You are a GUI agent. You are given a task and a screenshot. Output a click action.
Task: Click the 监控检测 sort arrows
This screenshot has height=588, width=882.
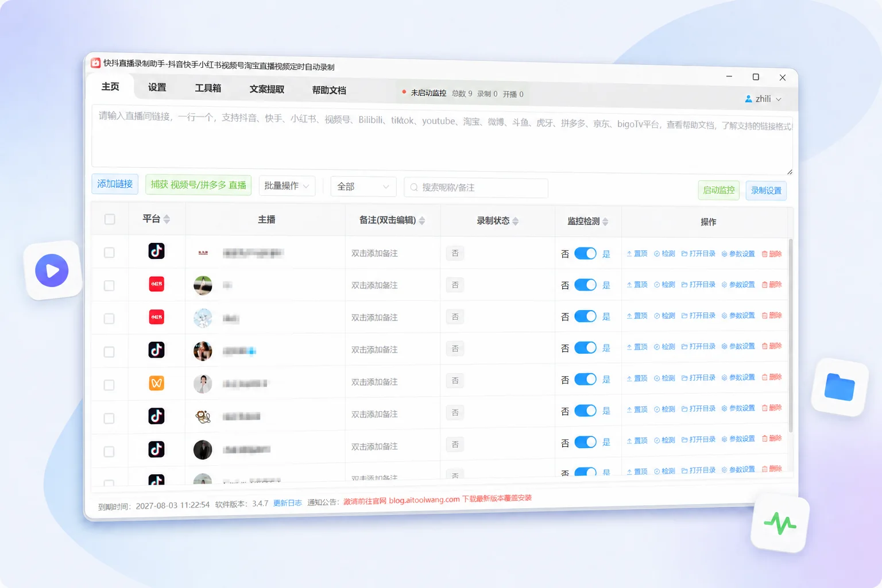(605, 222)
